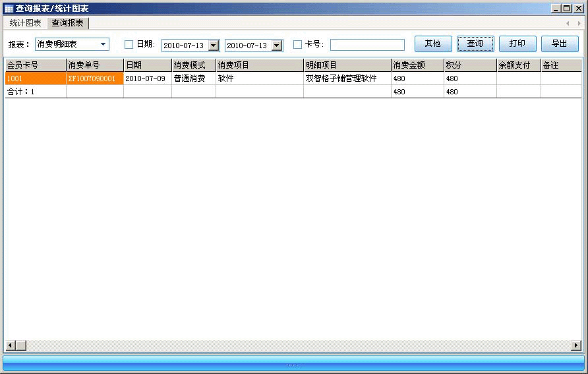Click the 双智格子铺管理软件 cell
Screen dimensions: 588x374
347,78
